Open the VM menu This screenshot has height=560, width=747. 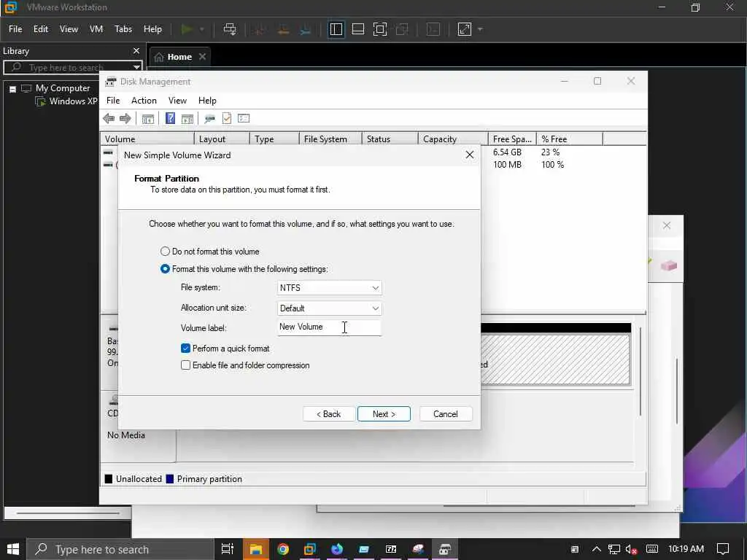coord(96,29)
